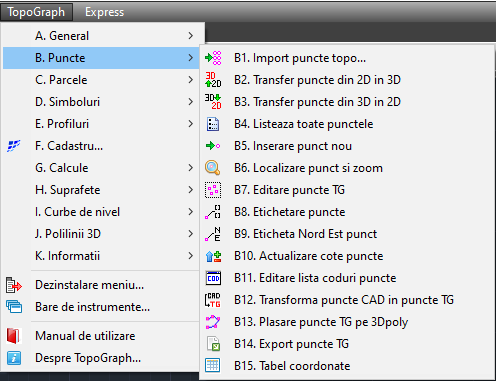The image size is (496, 381).
Task: Choose B3. Transfer puncte din 3D in 2D
Action: (x=347, y=102)
